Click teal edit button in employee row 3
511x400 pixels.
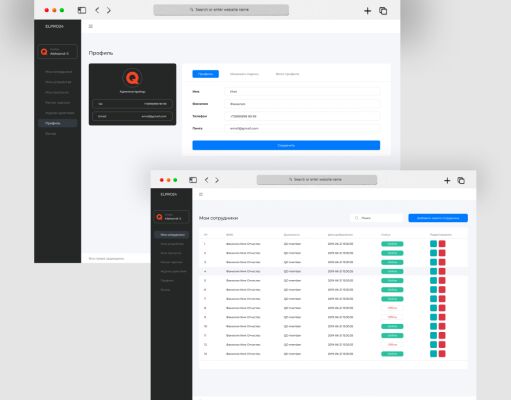point(433,262)
